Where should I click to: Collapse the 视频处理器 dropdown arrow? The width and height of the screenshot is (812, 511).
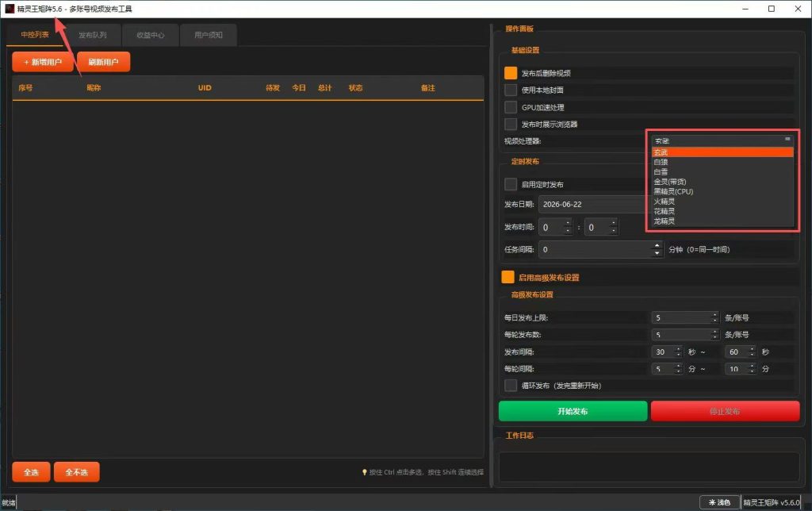coord(787,140)
